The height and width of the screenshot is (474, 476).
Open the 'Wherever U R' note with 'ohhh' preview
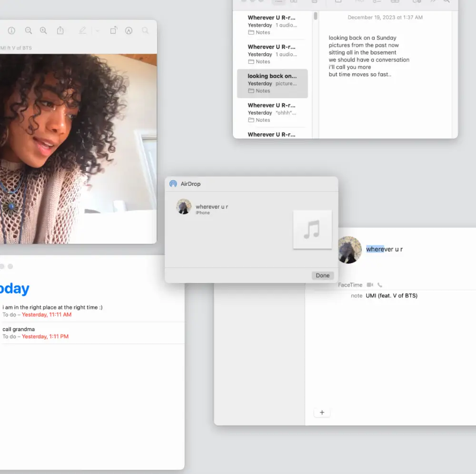(x=272, y=112)
